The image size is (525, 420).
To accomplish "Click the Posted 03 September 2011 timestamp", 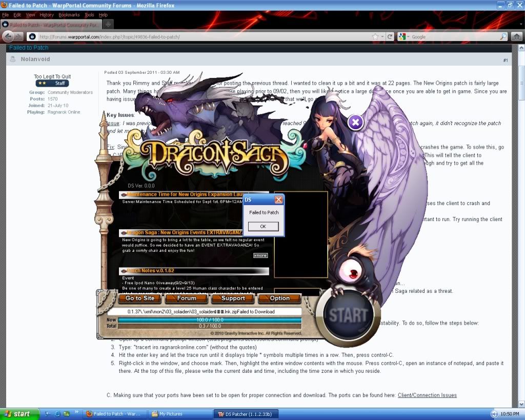I will click(x=142, y=72).
